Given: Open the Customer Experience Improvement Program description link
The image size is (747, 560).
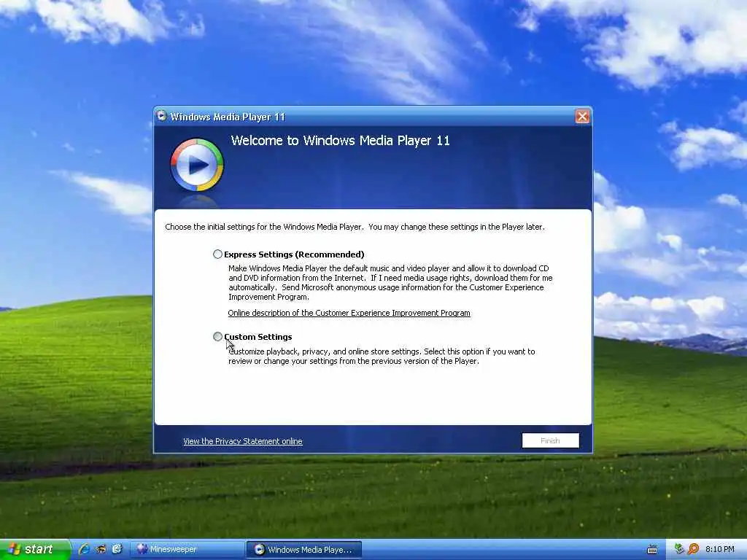Looking at the screenshot, I should (349, 313).
